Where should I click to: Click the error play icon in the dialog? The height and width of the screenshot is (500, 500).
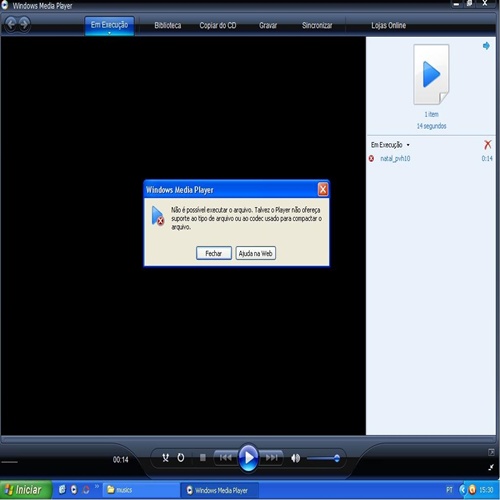(x=158, y=216)
